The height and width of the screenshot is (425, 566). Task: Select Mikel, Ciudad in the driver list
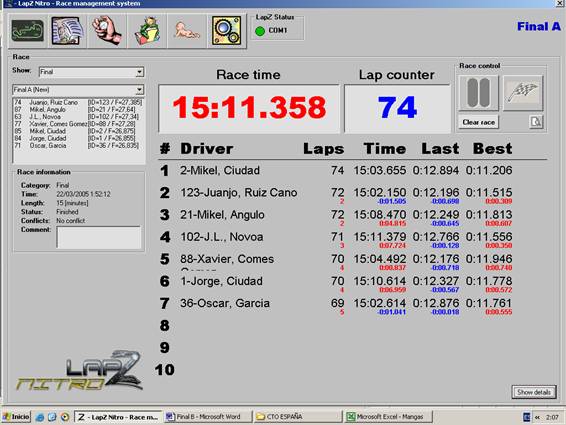[78, 131]
